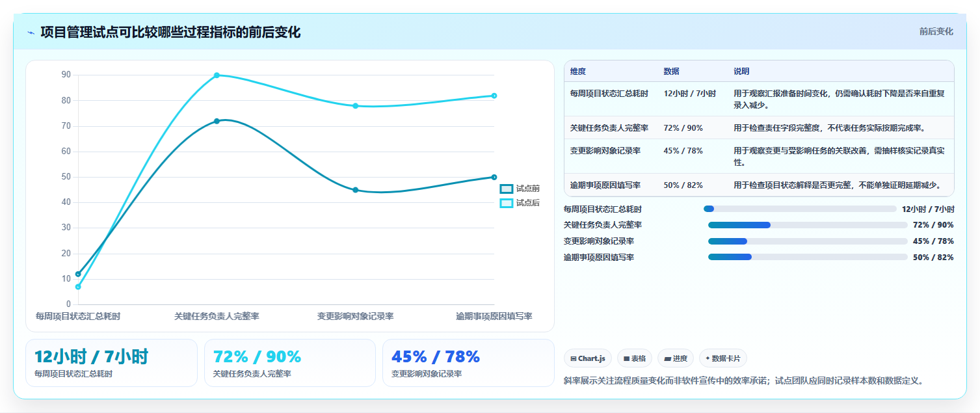
Task: Click the 维度 column header
Action: click(x=578, y=72)
